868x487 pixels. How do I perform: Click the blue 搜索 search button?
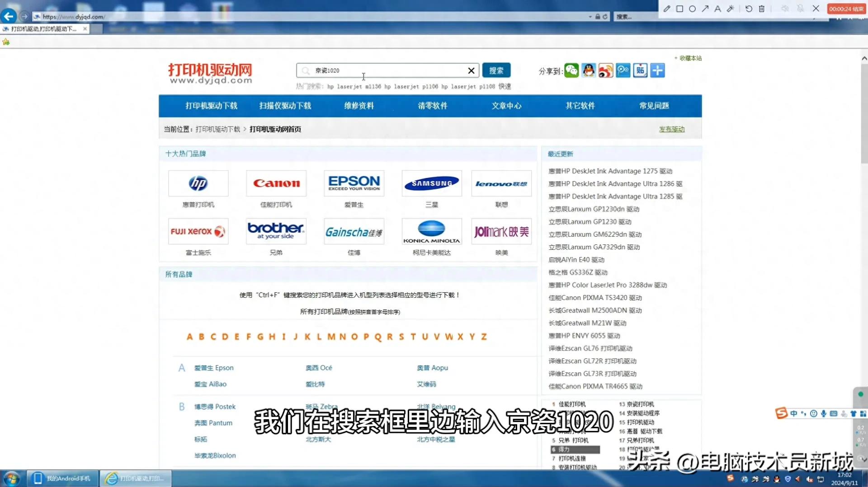coord(496,70)
